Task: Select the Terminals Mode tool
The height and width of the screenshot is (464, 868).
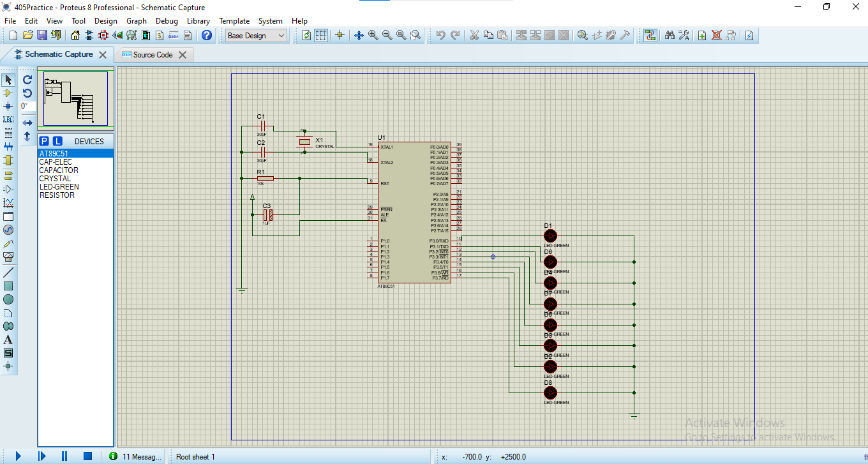Action: click(8, 174)
